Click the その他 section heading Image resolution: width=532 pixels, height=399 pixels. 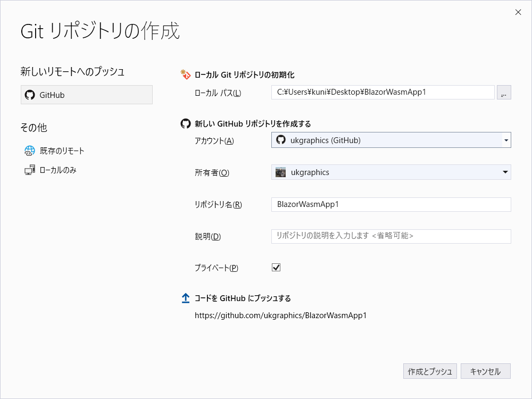click(34, 128)
